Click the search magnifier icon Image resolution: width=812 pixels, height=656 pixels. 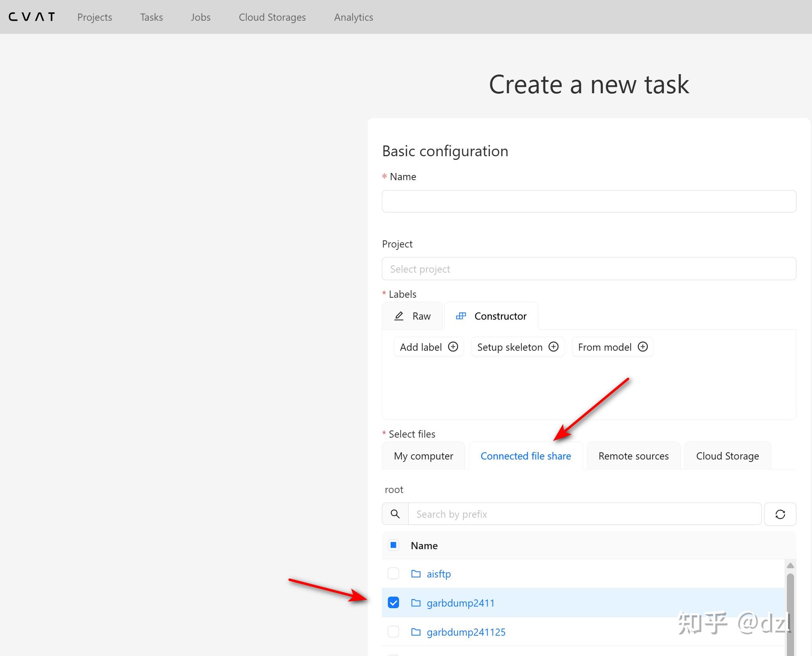point(395,514)
